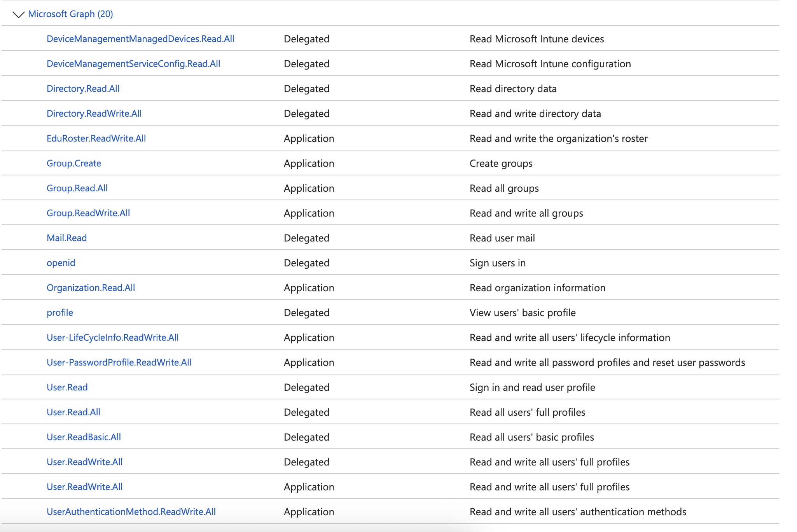Image resolution: width=797 pixels, height=532 pixels.
Task: Open the Directory.Read.All permission link
Action: [83, 89]
